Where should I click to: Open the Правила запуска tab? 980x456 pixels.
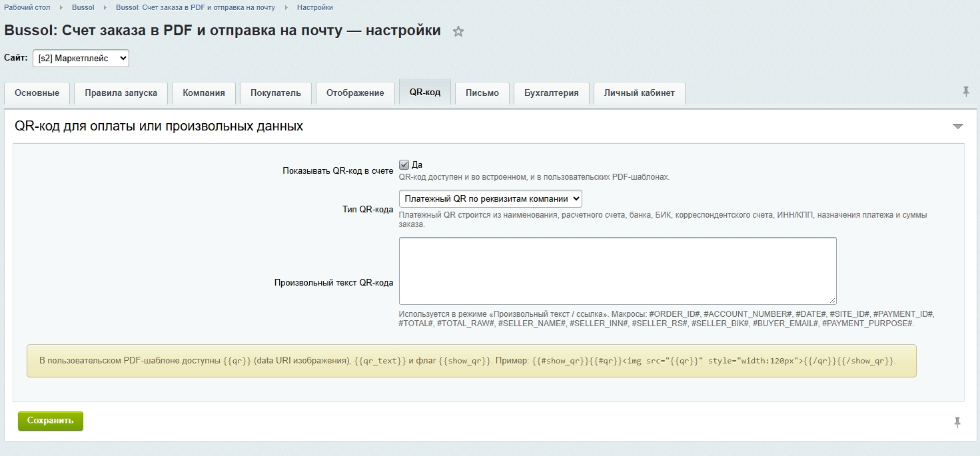(x=121, y=93)
